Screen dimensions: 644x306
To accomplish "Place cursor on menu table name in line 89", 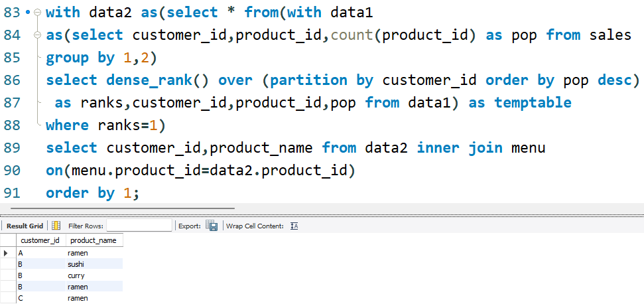I will click(x=528, y=147).
